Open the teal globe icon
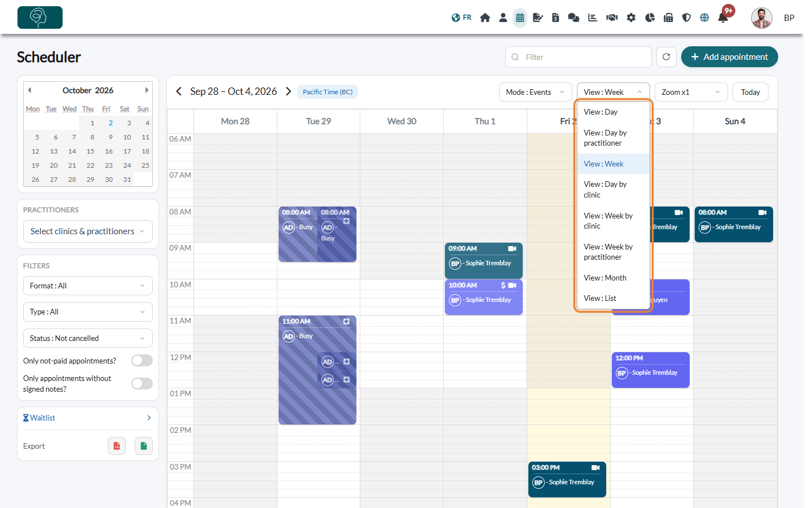The height and width of the screenshot is (508, 812). tap(704, 17)
